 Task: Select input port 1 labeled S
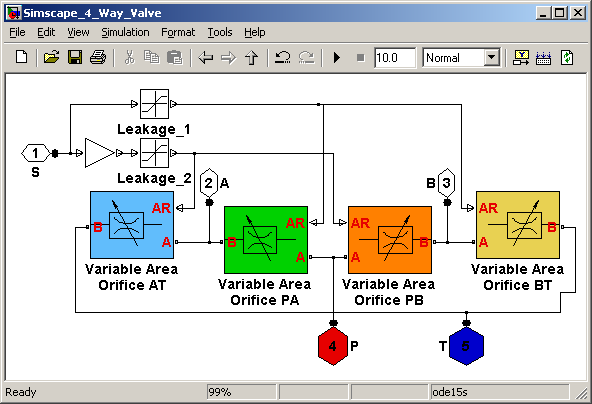pyautogui.click(x=35, y=153)
